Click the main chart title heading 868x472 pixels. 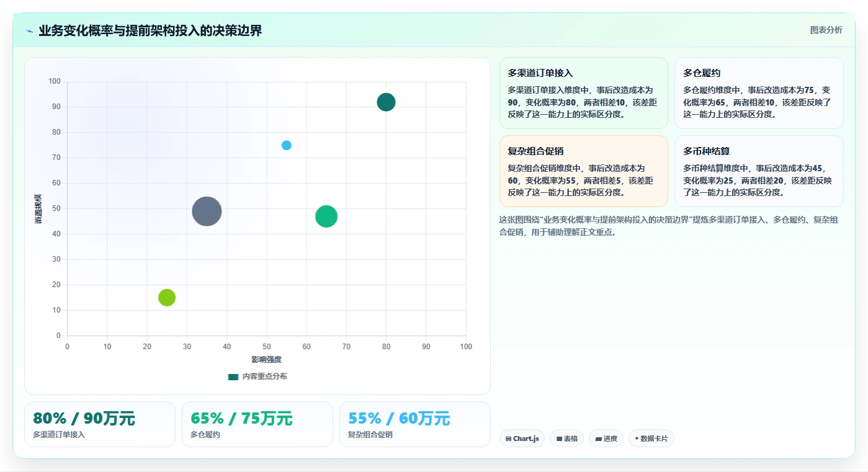point(150,31)
